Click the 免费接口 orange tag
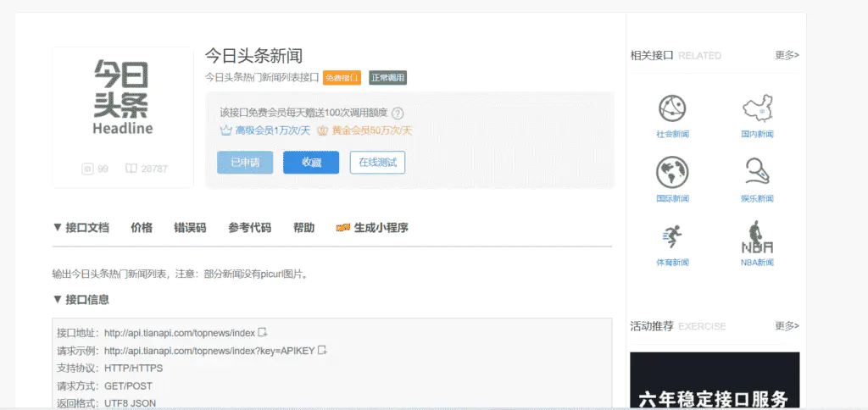 point(342,77)
